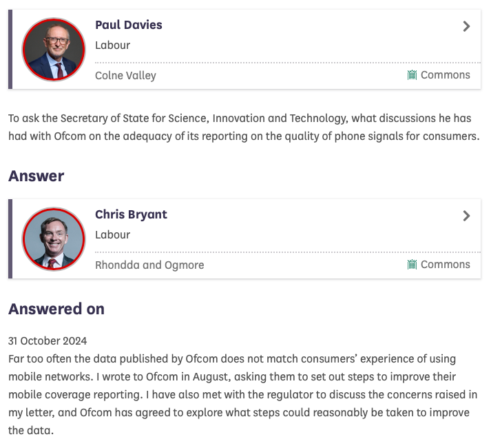The image size is (491, 448).
Task: Open Chris Bryant card via the chevron arrow
Action: point(466,216)
